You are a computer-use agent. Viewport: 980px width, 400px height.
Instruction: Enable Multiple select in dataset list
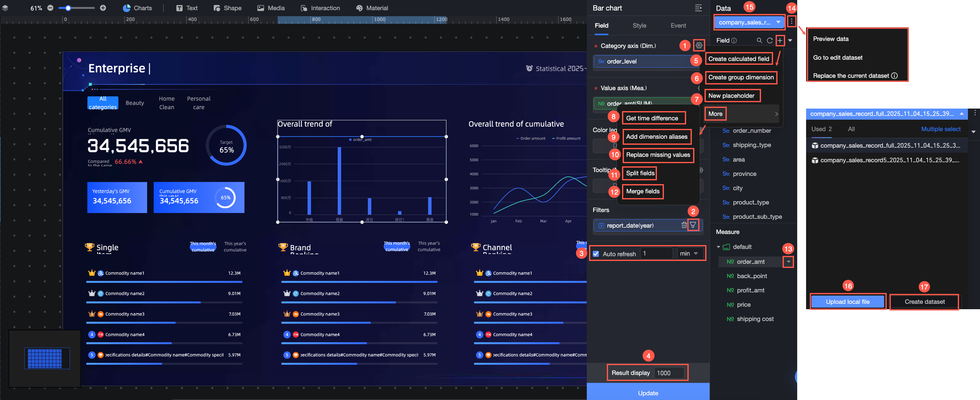tap(940, 129)
